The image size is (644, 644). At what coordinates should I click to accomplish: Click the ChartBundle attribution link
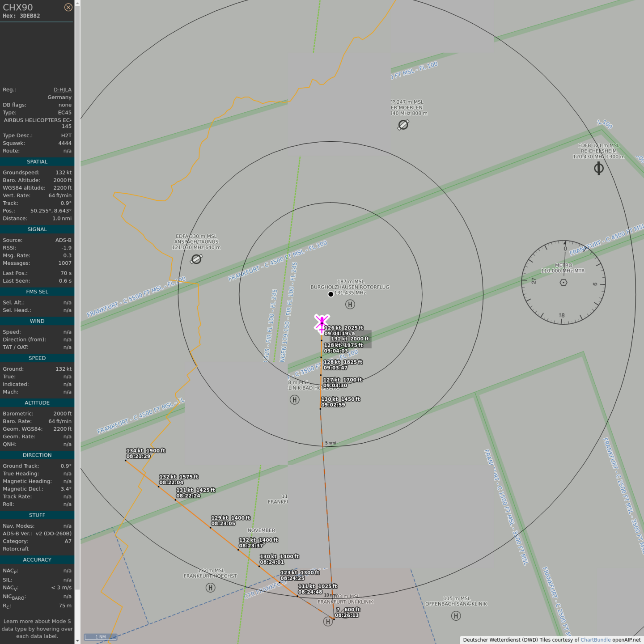click(x=595, y=640)
